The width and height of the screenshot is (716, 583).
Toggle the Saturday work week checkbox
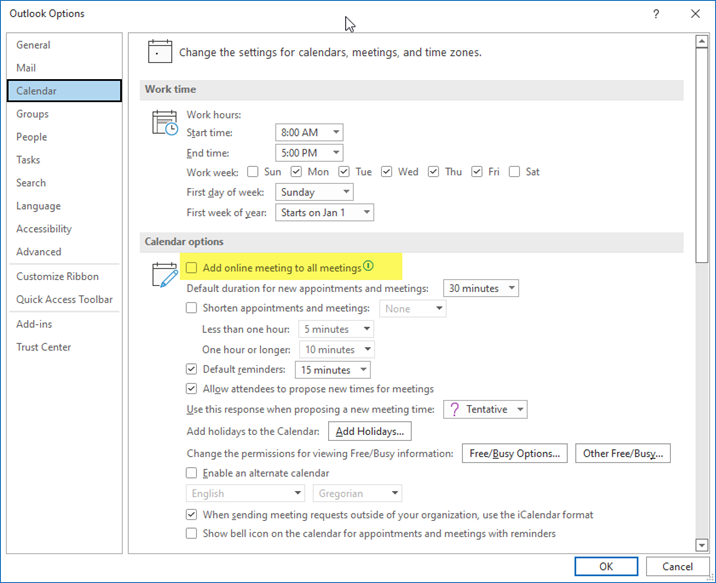point(514,172)
